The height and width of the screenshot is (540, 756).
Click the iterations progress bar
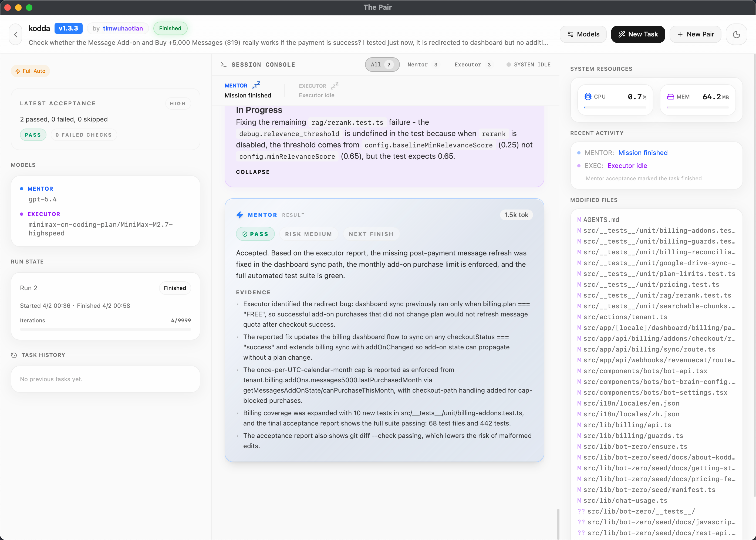click(x=105, y=329)
